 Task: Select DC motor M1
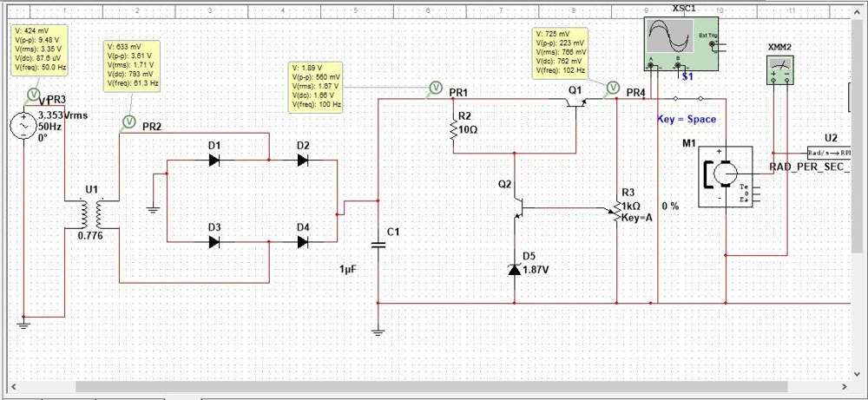point(725,176)
